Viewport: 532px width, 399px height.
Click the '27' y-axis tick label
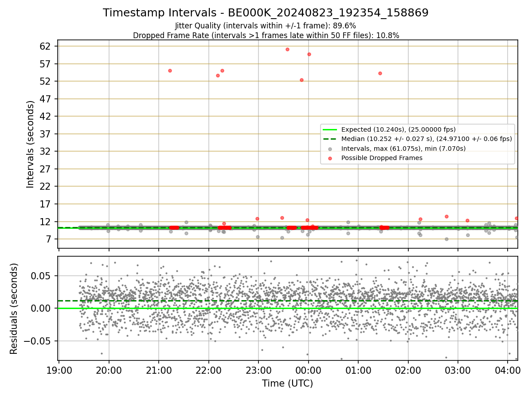pos(46,169)
